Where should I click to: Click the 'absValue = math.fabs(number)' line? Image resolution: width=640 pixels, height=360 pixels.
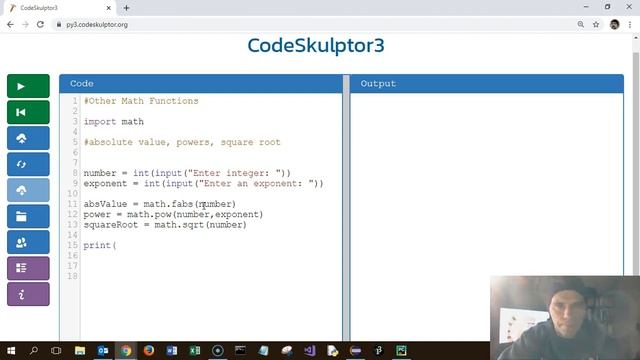click(160, 204)
